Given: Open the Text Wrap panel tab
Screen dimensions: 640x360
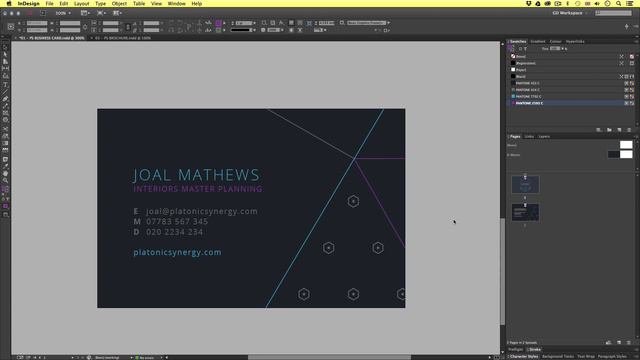Looking at the screenshot, I should pos(586,356).
